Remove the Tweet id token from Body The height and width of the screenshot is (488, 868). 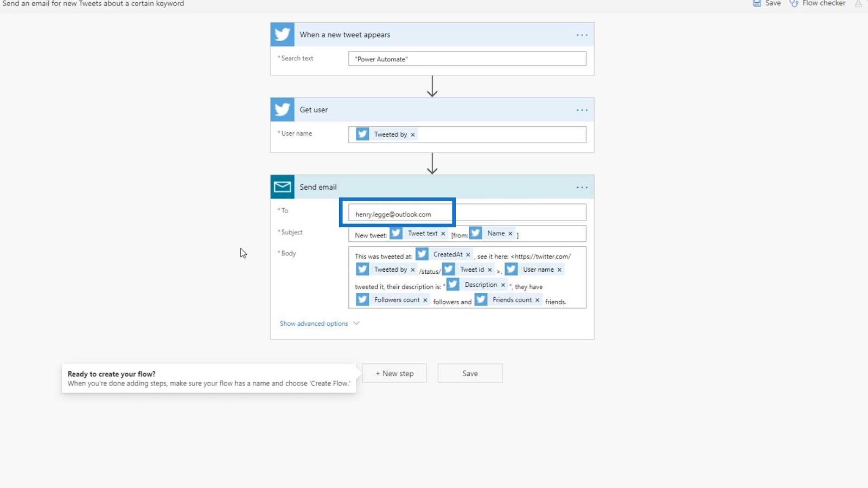coord(490,270)
